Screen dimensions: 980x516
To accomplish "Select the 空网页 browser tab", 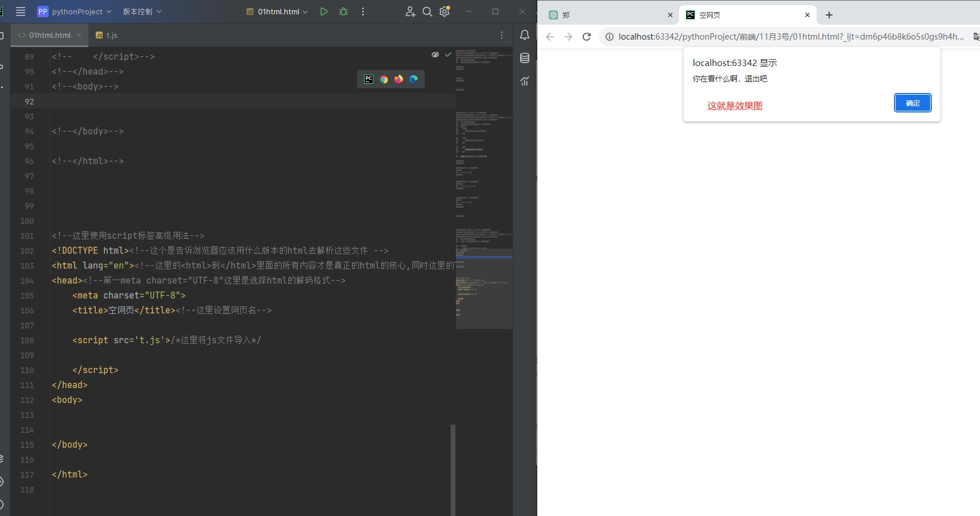I will (747, 15).
